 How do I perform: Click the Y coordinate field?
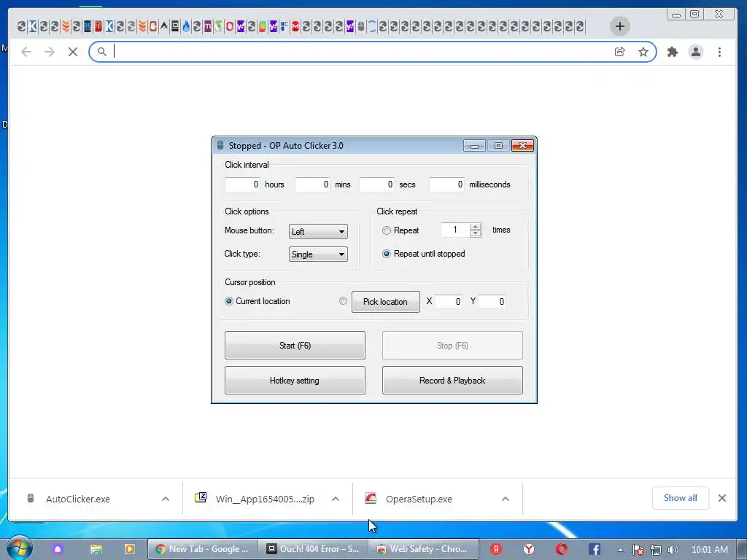(492, 301)
